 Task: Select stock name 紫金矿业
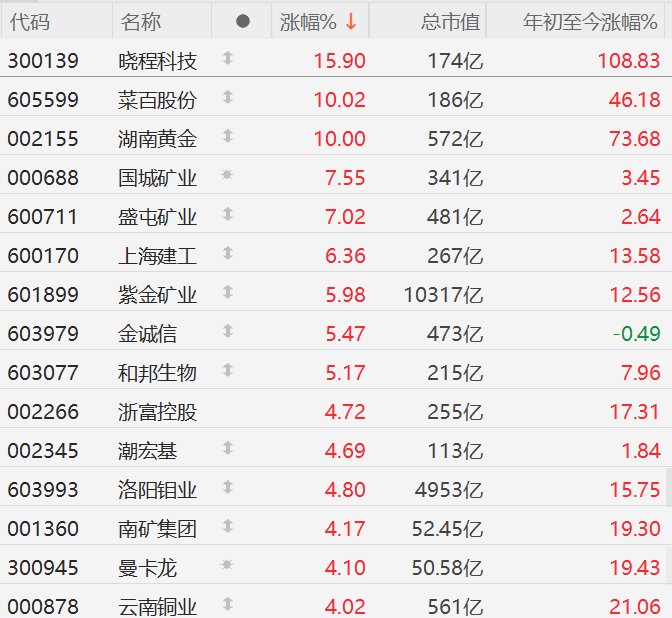click(157, 295)
